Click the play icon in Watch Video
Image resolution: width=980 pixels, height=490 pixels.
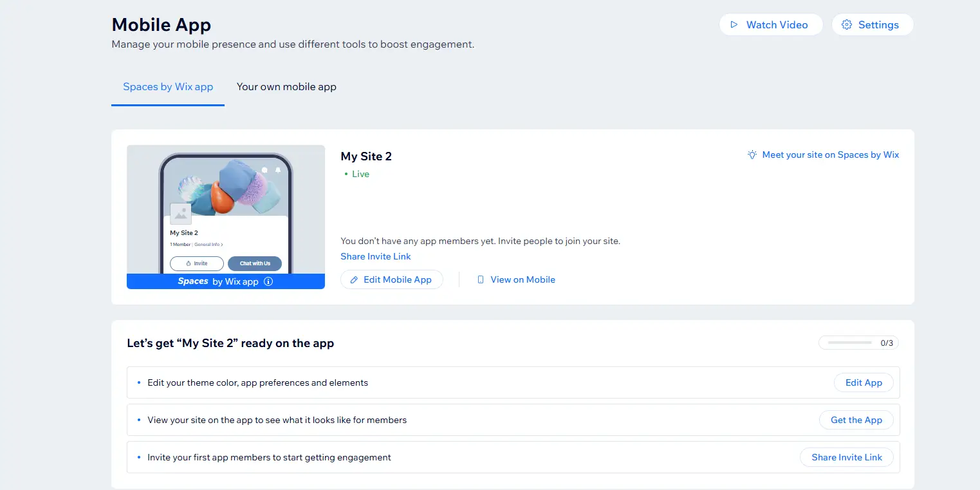point(734,24)
